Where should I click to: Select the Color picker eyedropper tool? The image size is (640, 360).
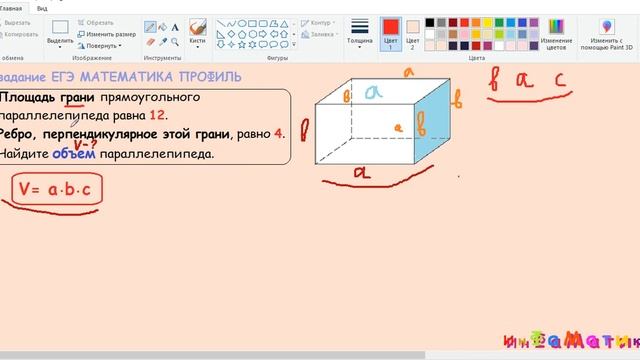163,42
